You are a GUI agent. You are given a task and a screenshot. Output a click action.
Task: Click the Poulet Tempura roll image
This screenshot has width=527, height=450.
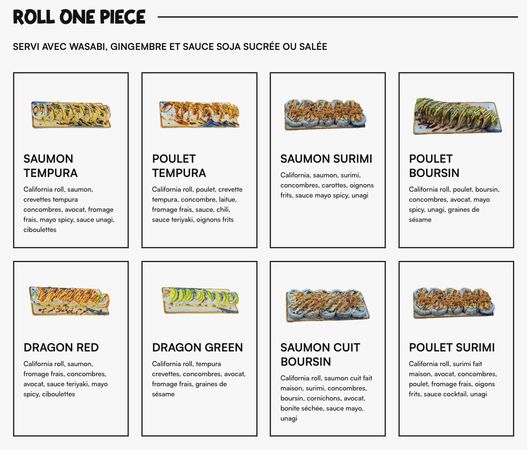[x=199, y=114]
